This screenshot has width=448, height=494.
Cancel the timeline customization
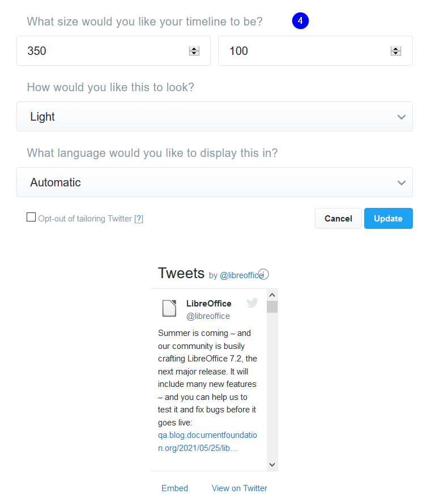click(x=338, y=218)
